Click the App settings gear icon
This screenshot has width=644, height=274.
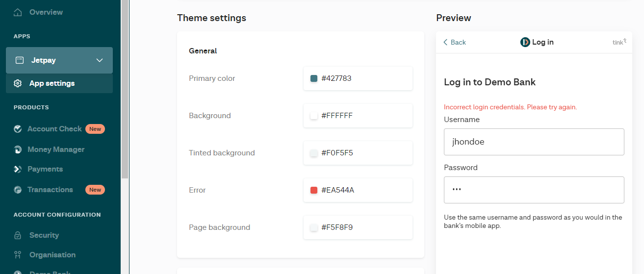click(18, 83)
